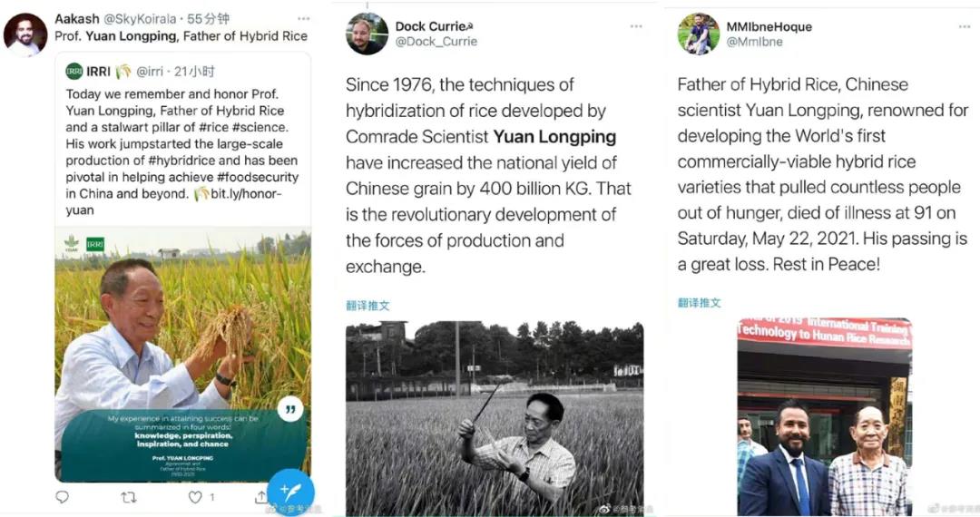Translate MMIbneHoque's tweet via 翻译推文
Image resolution: width=980 pixels, height=517 pixels.
(699, 302)
